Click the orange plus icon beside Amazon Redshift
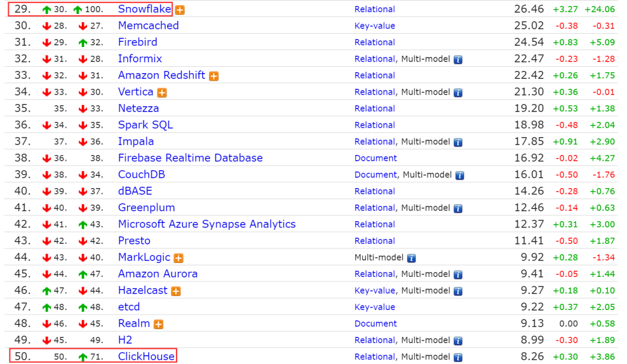 [x=214, y=76]
